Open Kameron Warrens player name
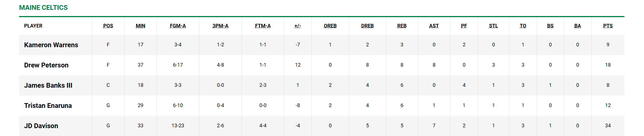The image size is (644, 136). pos(51,45)
